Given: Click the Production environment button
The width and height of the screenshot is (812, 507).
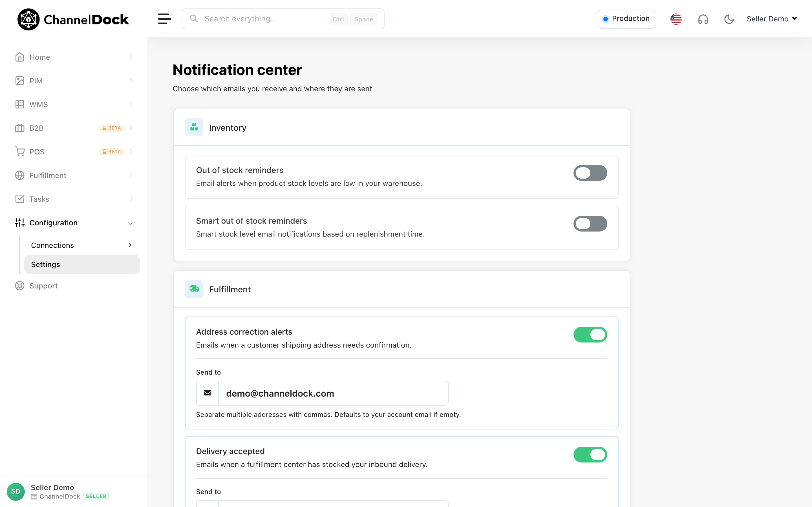Looking at the screenshot, I should pyautogui.click(x=626, y=19).
